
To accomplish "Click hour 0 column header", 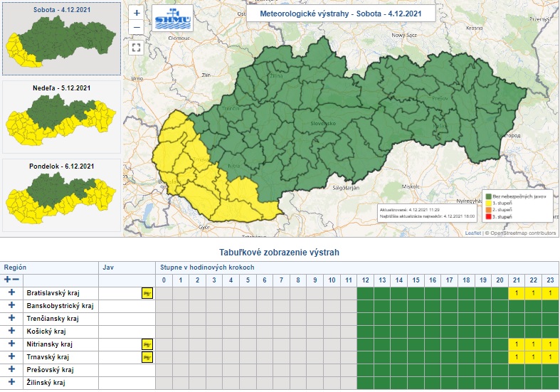I will pos(164,280).
